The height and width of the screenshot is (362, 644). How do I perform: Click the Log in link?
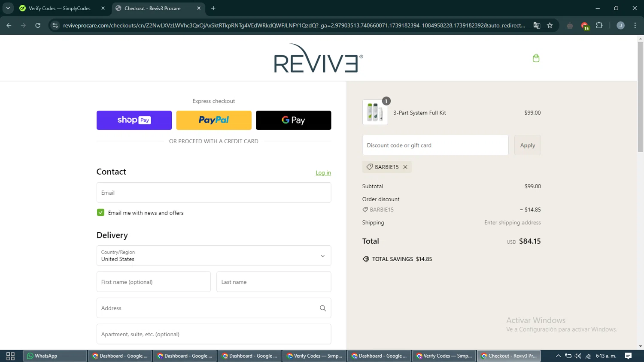323,173
